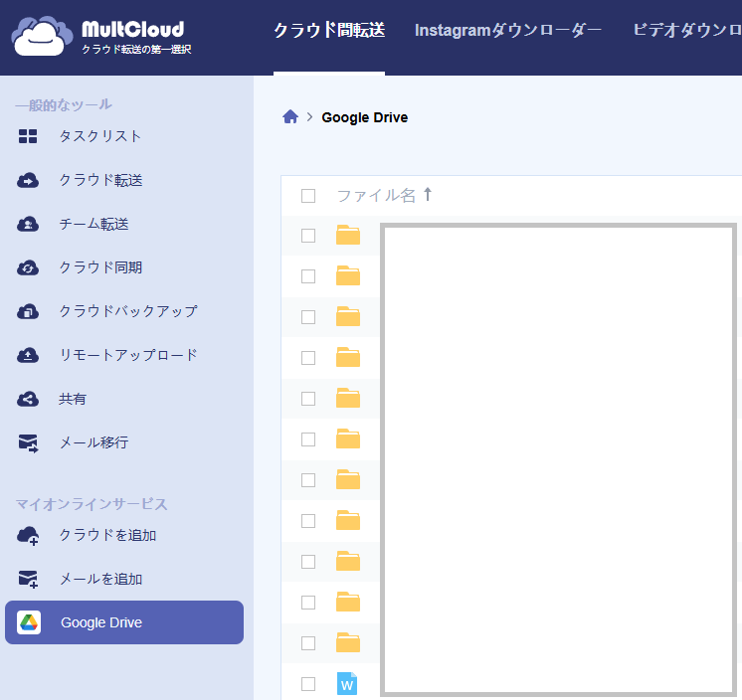Open チーム転送 team transfer icon

coord(28,224)
